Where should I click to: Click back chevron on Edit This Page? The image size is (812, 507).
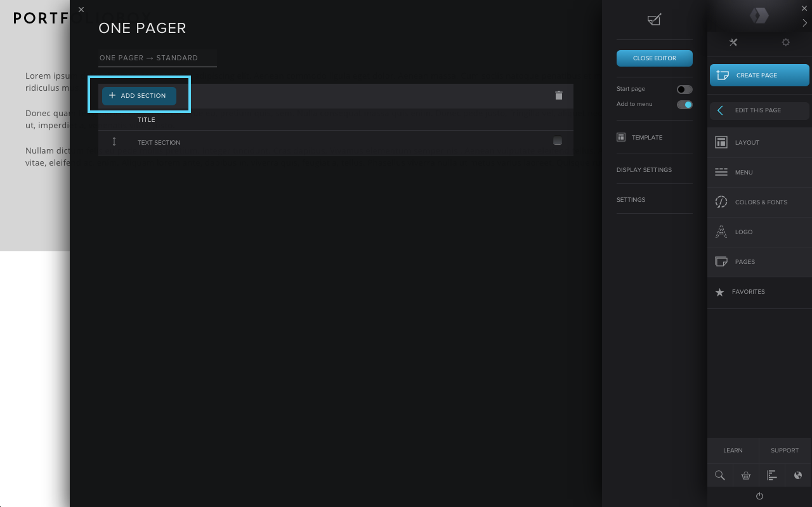[x=720, y=110]
